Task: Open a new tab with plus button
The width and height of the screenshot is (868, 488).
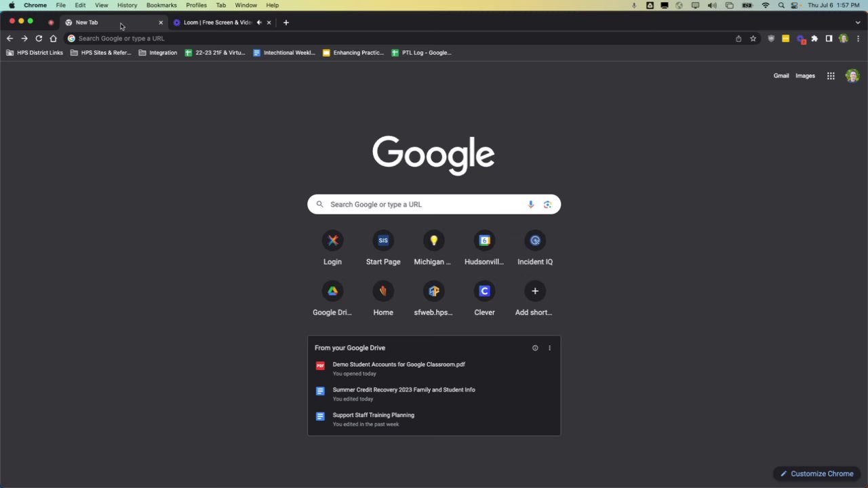Action: 286,22
